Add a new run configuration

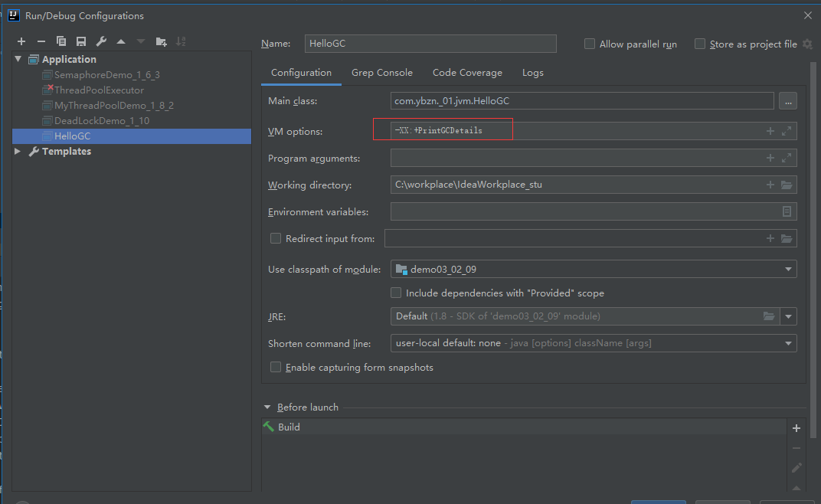(21, 41)
